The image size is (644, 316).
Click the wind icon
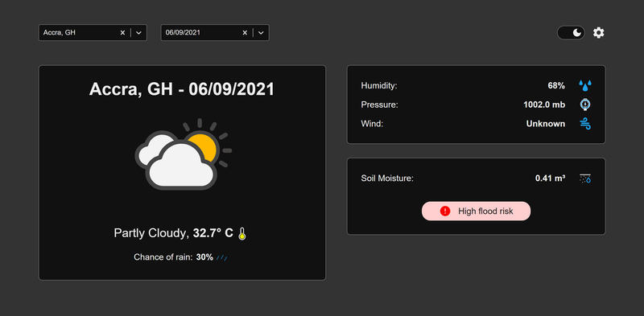pos(585,124)
